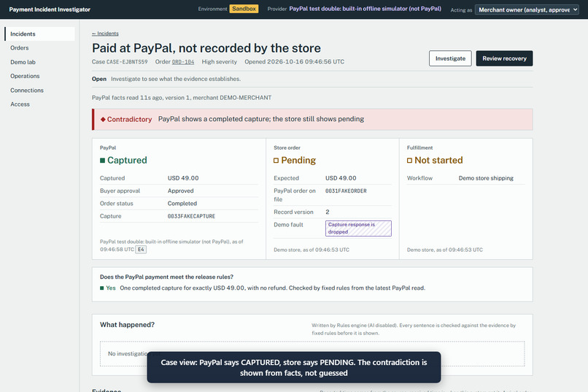This screenshot has width=588, height=392.
Task: Click the Not started status square icon
Action: [409, 161]
